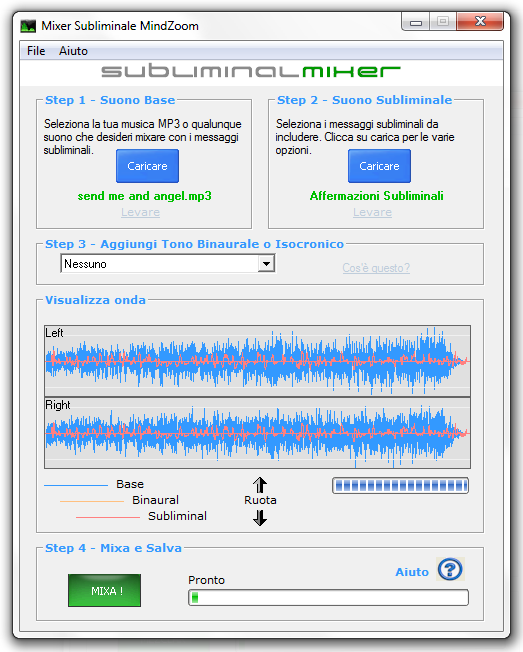Viewport: 523px width, 652px height.
Task: Click the file name send me and angel.mp3
Action: point(144,196)
